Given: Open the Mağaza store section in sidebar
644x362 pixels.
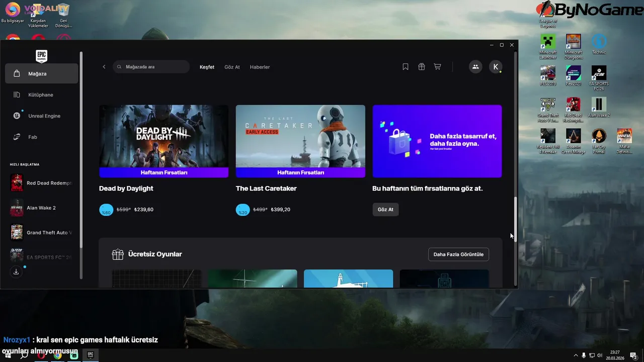Looking at the screenshot, I should 42,73.
